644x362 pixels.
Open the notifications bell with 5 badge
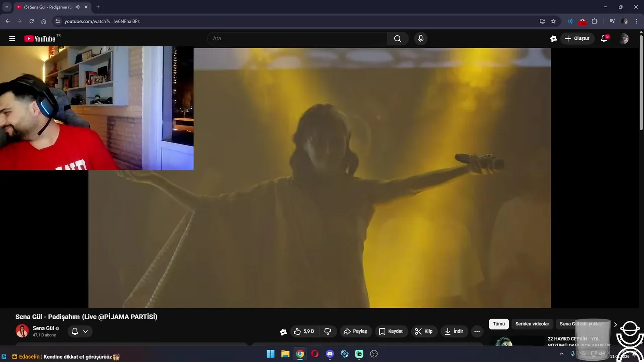(x=605, y=39)
